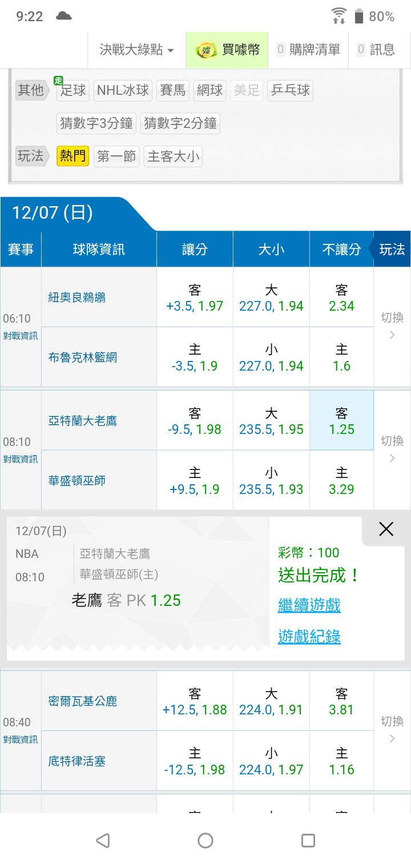Select the 足球 sport category

pyautogui.click(x=72, y=90)
